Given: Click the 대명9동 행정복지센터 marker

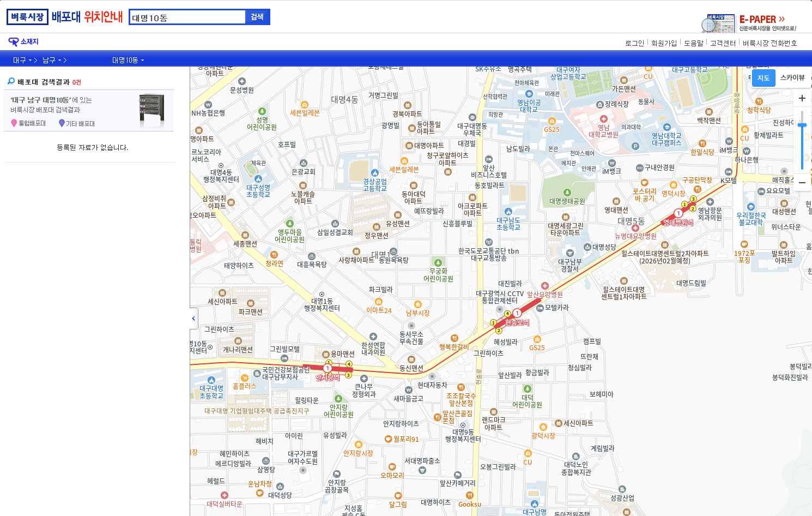Looking at the screenshot, I should coord(463,425).
